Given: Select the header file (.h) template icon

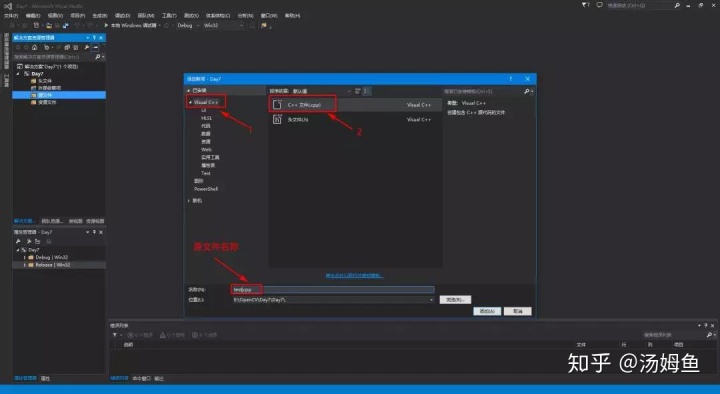Looking at the screenshot, I should [x=277, y=119].
